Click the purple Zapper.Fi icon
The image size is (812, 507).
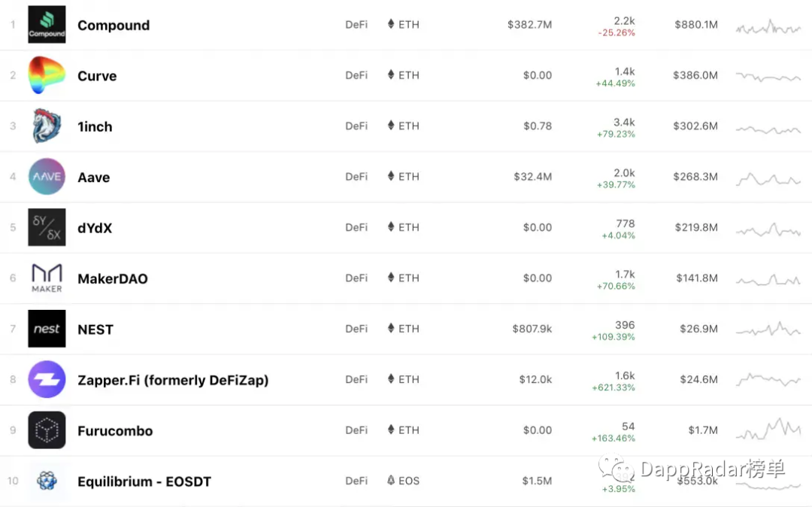pos(47,379)
